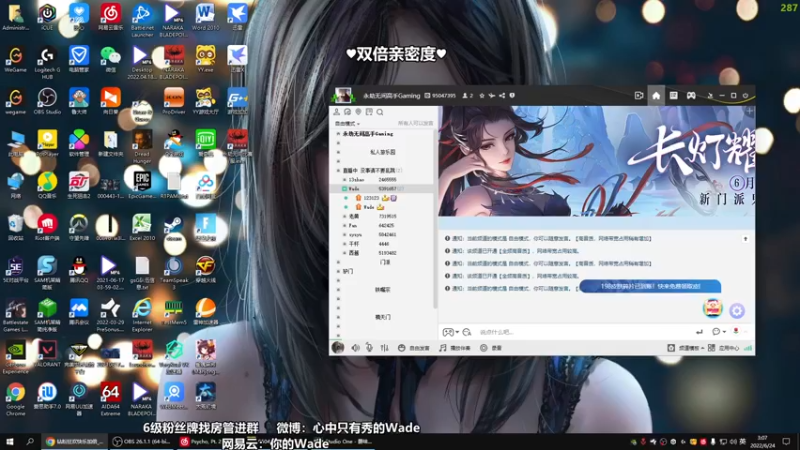Click the blue coupon notification banner
This screenshot has height=450, width=800.
pos(650,286)
